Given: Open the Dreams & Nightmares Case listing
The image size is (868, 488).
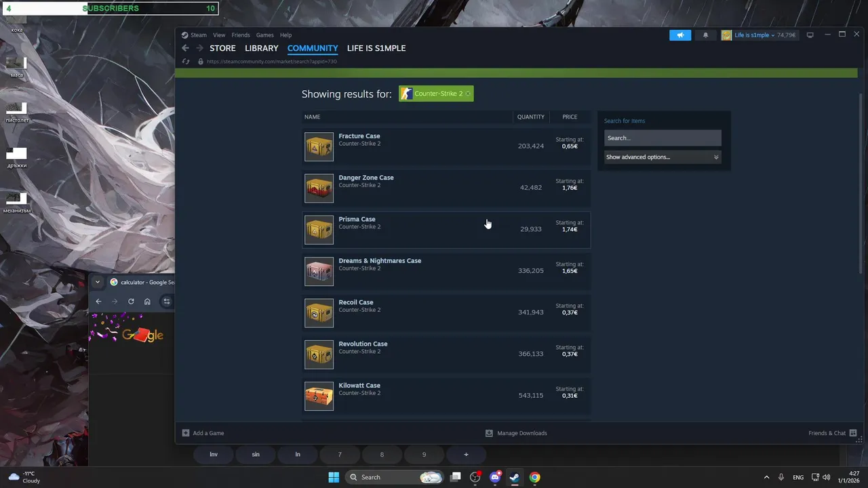Looking at the screenshot, I should 446,271.
